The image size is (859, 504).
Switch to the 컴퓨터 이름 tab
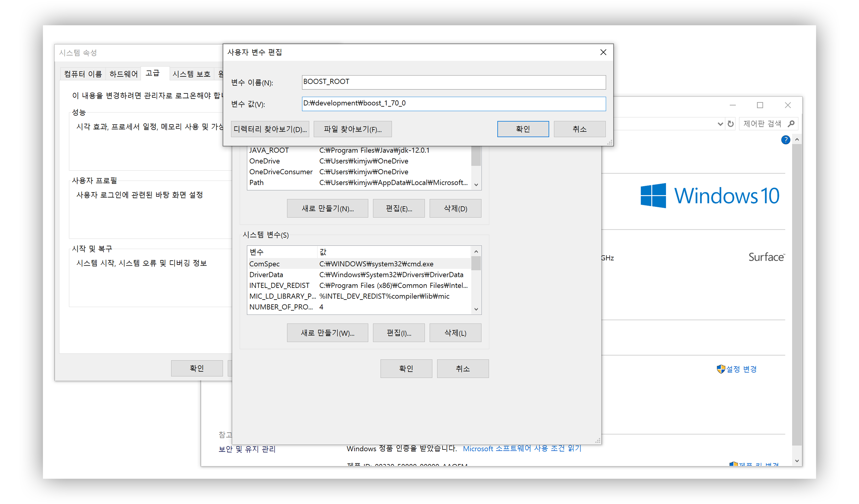tap(83, 74)
